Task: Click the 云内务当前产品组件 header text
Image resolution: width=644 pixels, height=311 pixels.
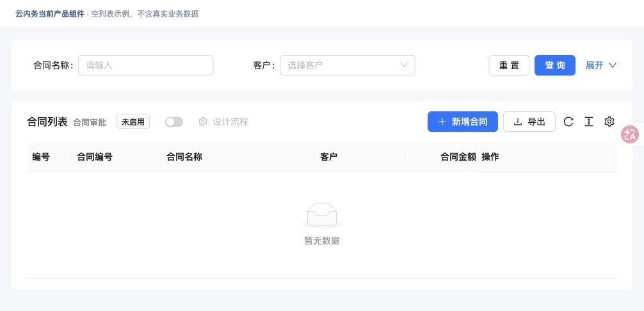Action: [50, 14]
